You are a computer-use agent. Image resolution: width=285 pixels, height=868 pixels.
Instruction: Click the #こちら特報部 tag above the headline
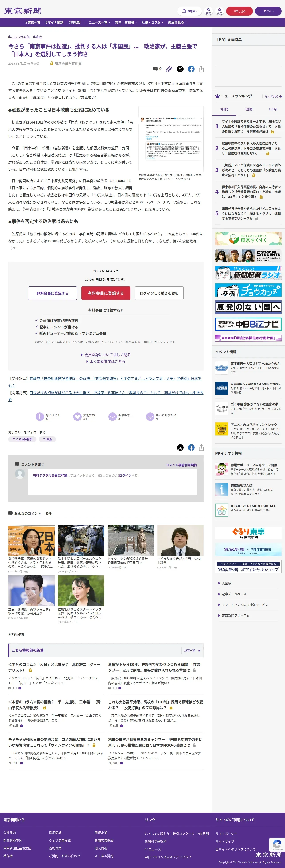[x=19, y=37]
